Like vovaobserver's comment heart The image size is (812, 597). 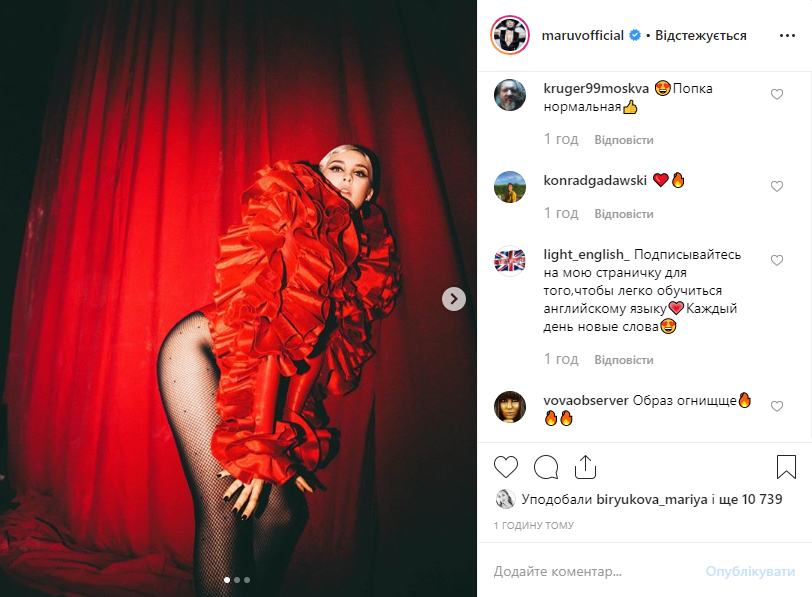point(777,406)
